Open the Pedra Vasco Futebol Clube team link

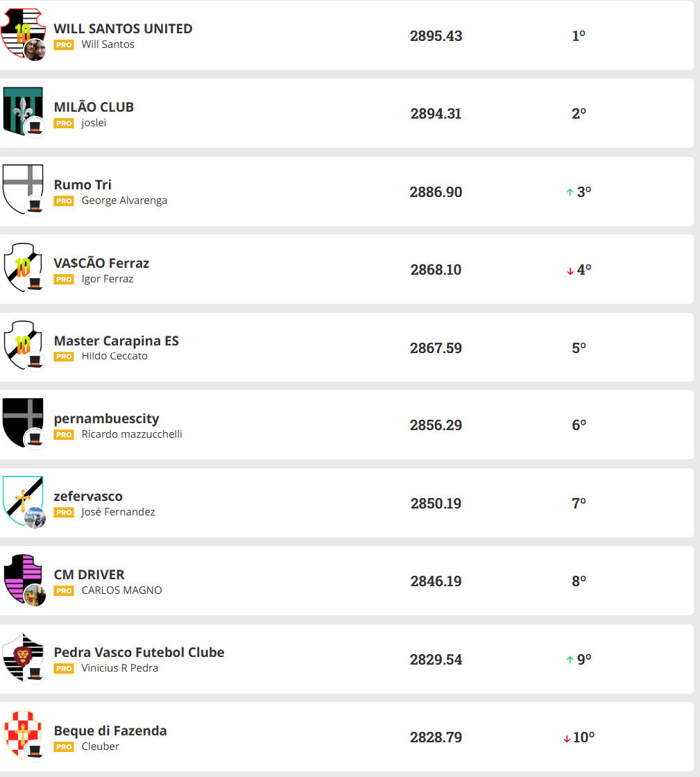pos(139,652)
